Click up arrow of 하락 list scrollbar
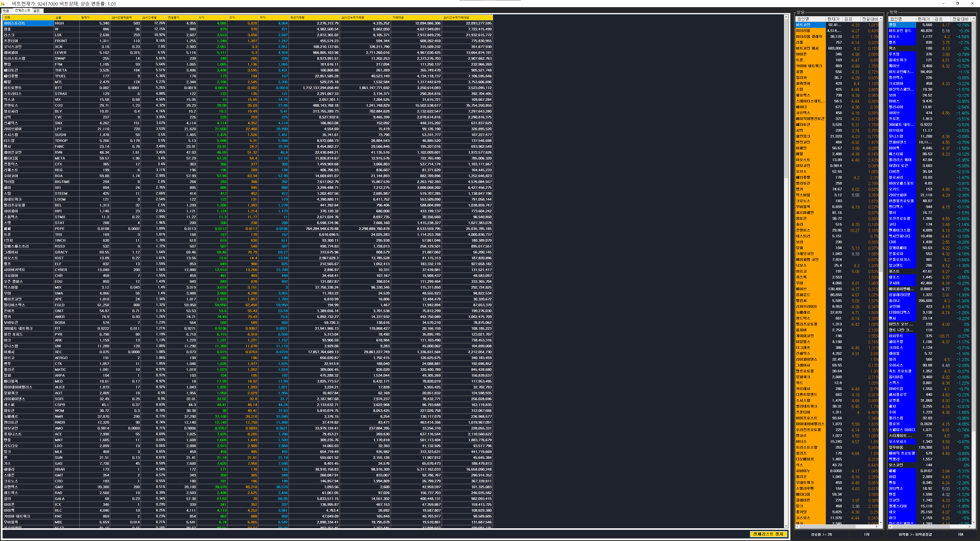 point(974,19)
